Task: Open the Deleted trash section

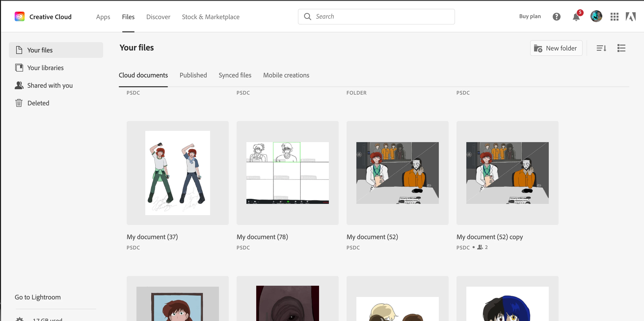Action: coord(38,103)
